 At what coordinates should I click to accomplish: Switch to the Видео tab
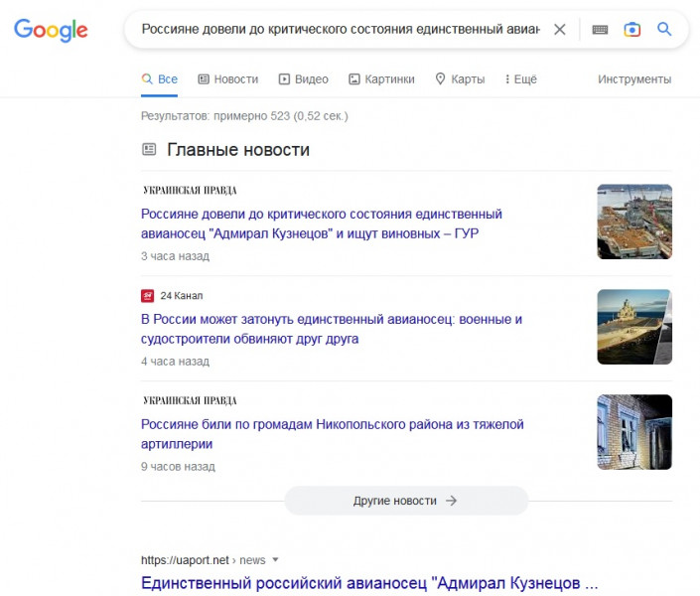coord(304,79)
